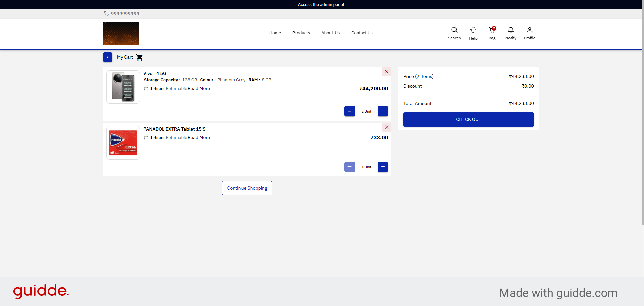Click the Help headset icon

point(473,30)
